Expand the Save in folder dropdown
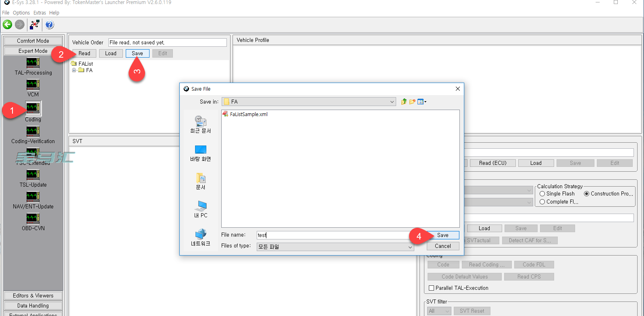The image size is (644, 316). [x=392, y=102]
